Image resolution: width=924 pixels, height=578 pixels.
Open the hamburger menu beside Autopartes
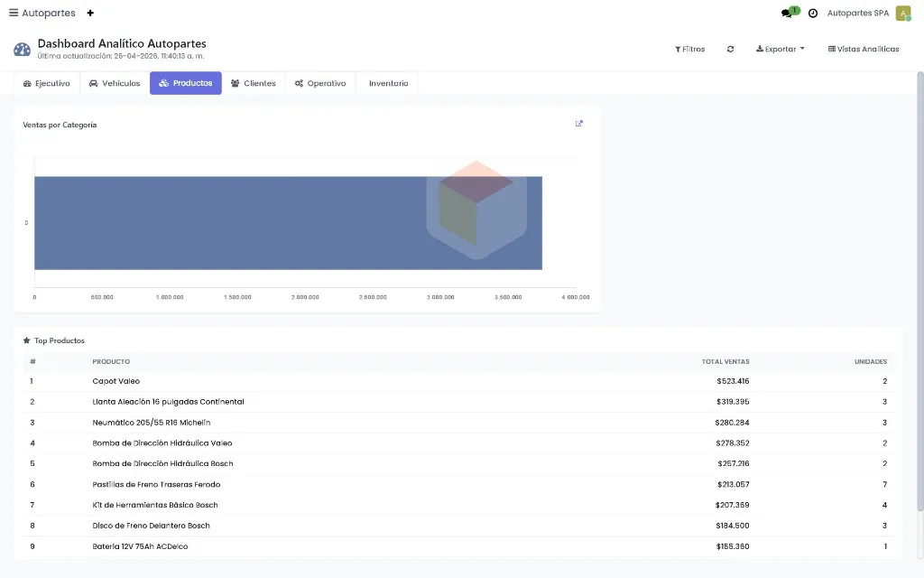(13, 13)
